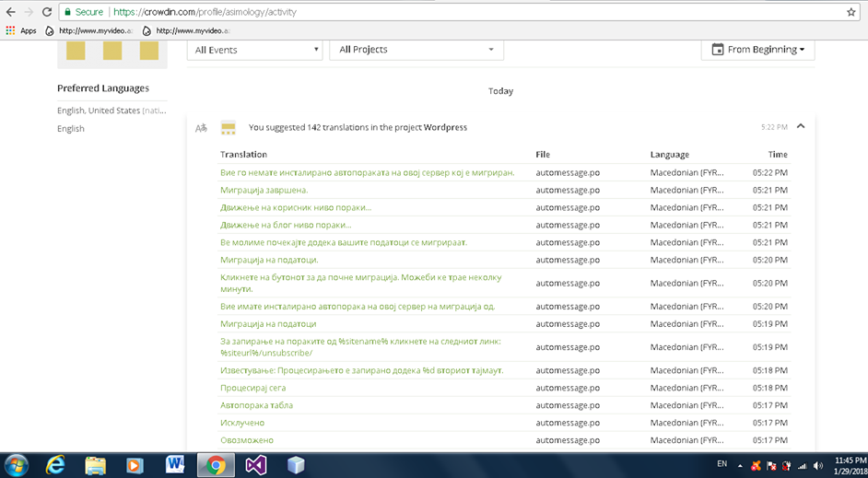The width and height of the screenshot is (868, 478).
Task: Open the media player taskbar icon
Action: tap(135, 465)
